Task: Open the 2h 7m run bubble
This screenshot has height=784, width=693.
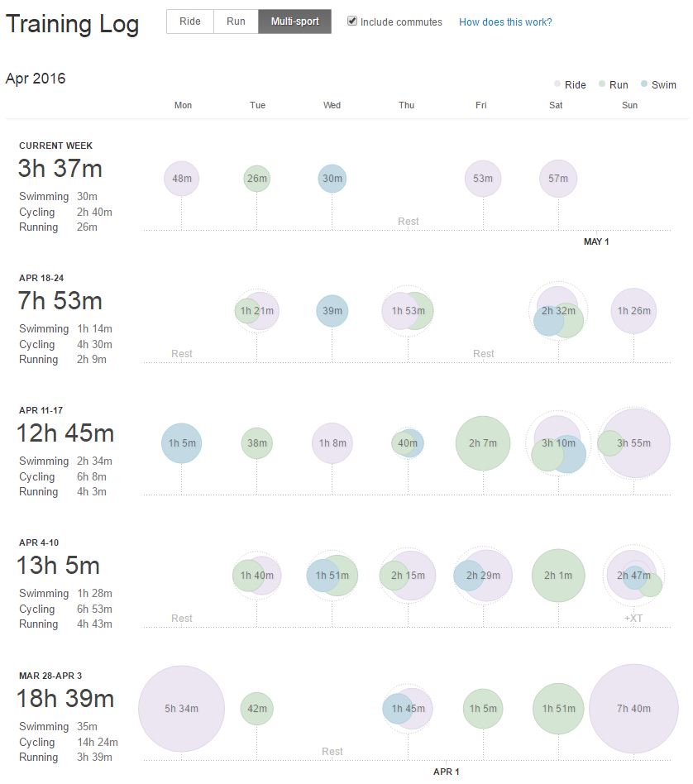Action: [482, 443]
